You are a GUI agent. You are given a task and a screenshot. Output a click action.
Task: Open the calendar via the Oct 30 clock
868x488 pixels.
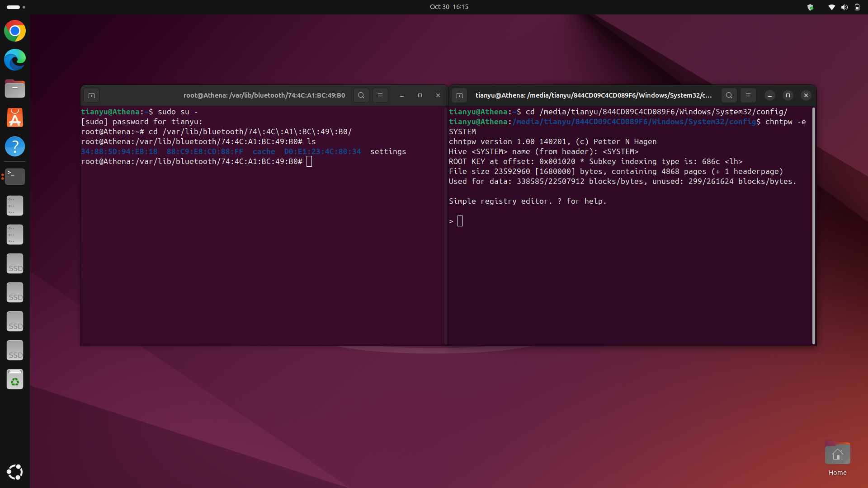coord(449,7)
